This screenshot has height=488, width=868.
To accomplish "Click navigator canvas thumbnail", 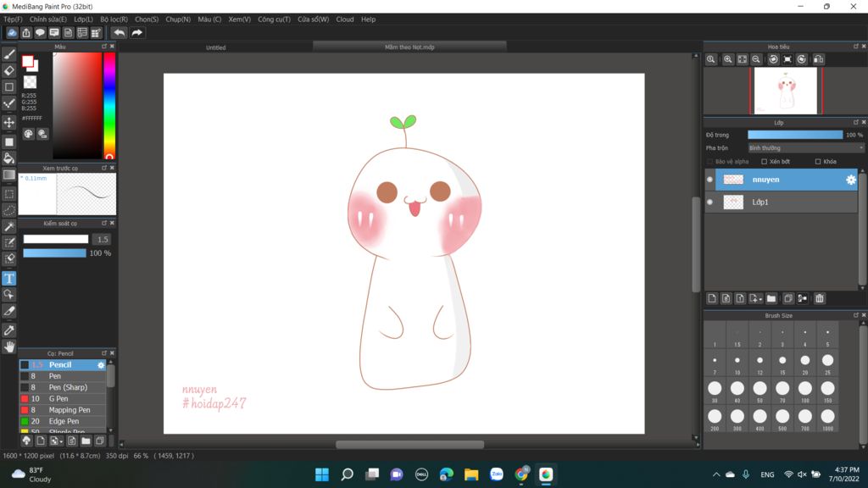I will (x=786, y=91).
